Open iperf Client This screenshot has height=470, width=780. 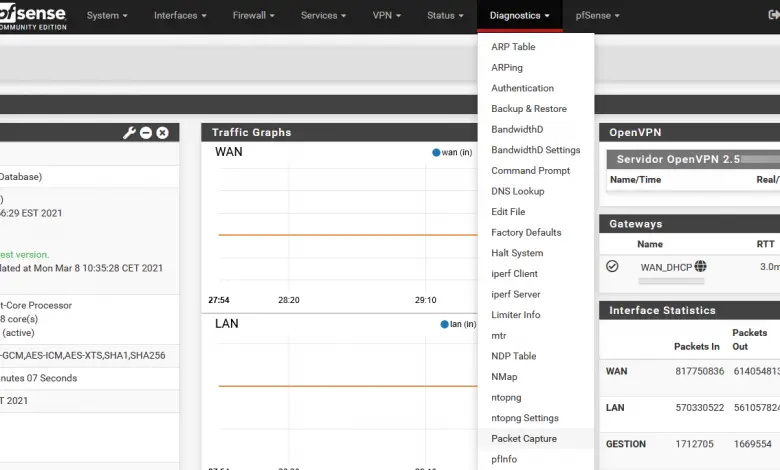pos(536,274)
